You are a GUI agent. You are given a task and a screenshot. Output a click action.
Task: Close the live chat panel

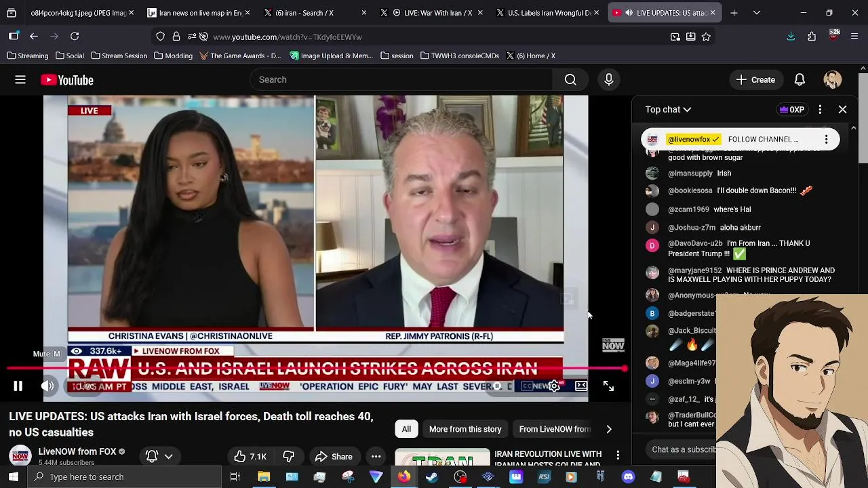click(x=843, y=109)
